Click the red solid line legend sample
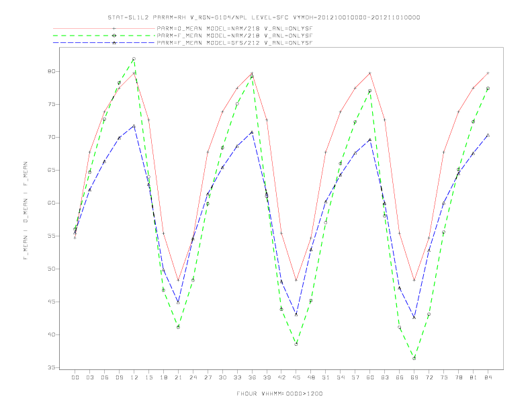 [x=104, y=29]
